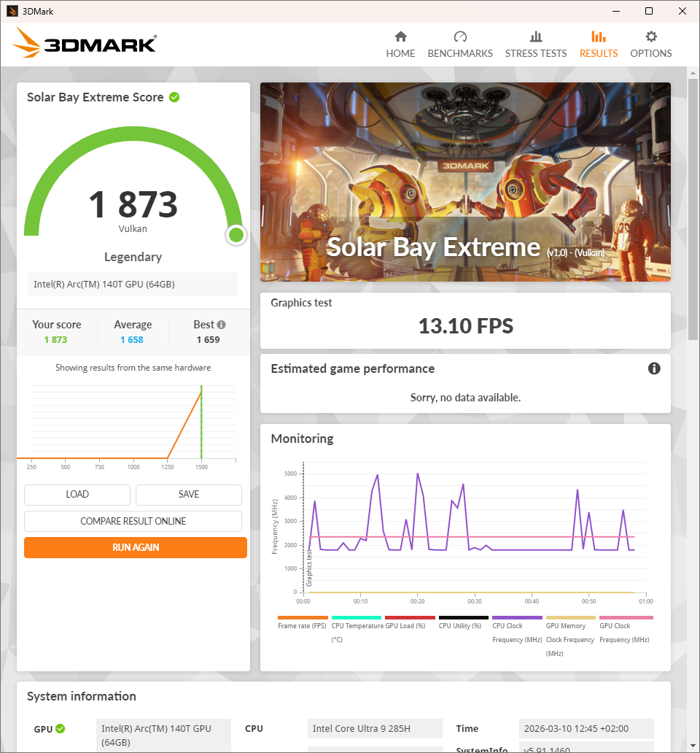Open Options via the gear icon
The image size is (700, 753).
pos(651,37)
